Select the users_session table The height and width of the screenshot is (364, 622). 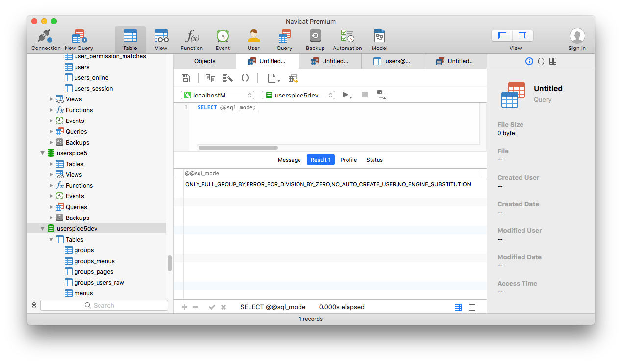pyautogui.click(x=89, y=89)
